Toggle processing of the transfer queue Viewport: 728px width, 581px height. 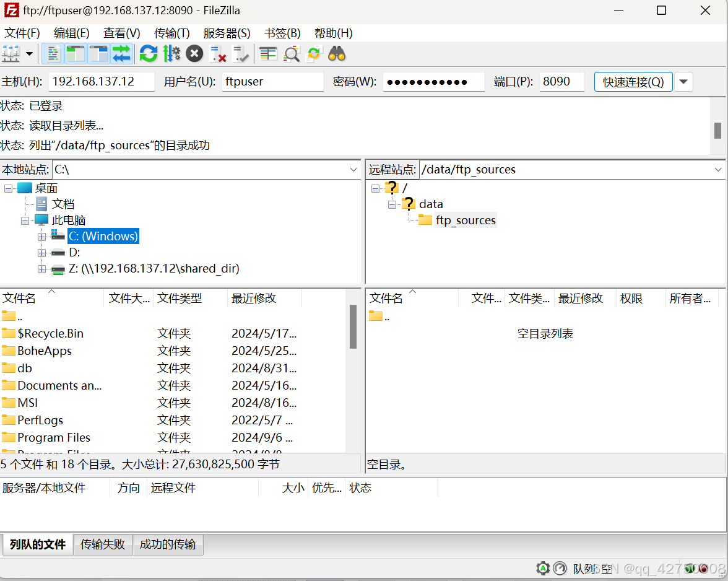point(172,54)
